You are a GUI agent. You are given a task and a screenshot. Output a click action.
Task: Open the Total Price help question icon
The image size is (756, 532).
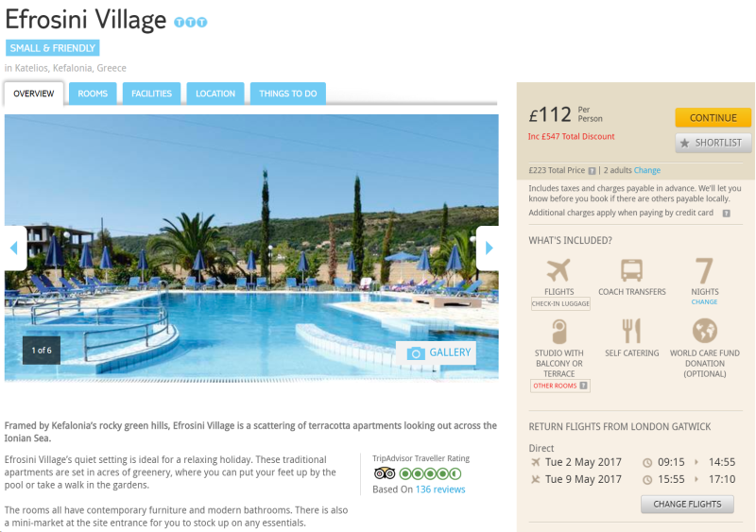click(x=593, y=171)
